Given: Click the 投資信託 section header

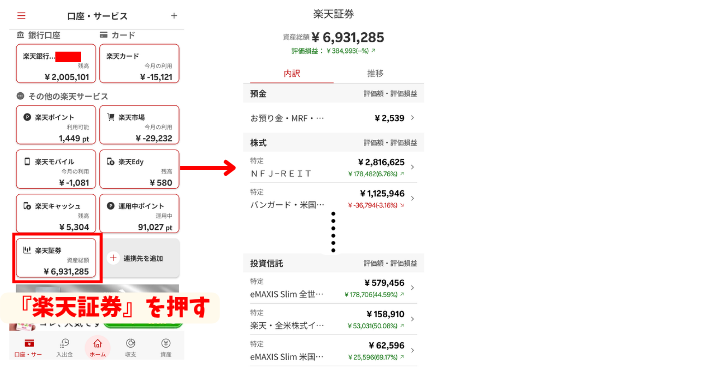Looking at the screenshot, I should click(x=333, y=263).
